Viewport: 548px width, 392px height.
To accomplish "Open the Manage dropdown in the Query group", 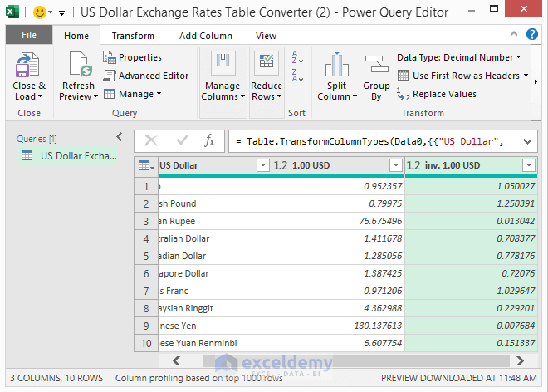I will [132, 94].
